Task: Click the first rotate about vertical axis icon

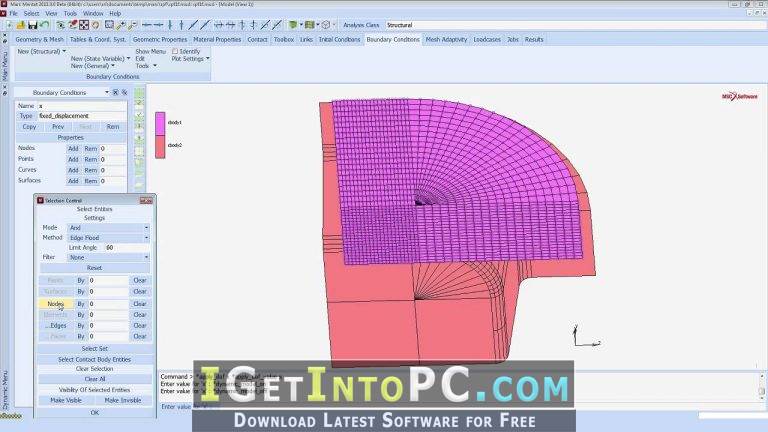Action: coord(242,24)
